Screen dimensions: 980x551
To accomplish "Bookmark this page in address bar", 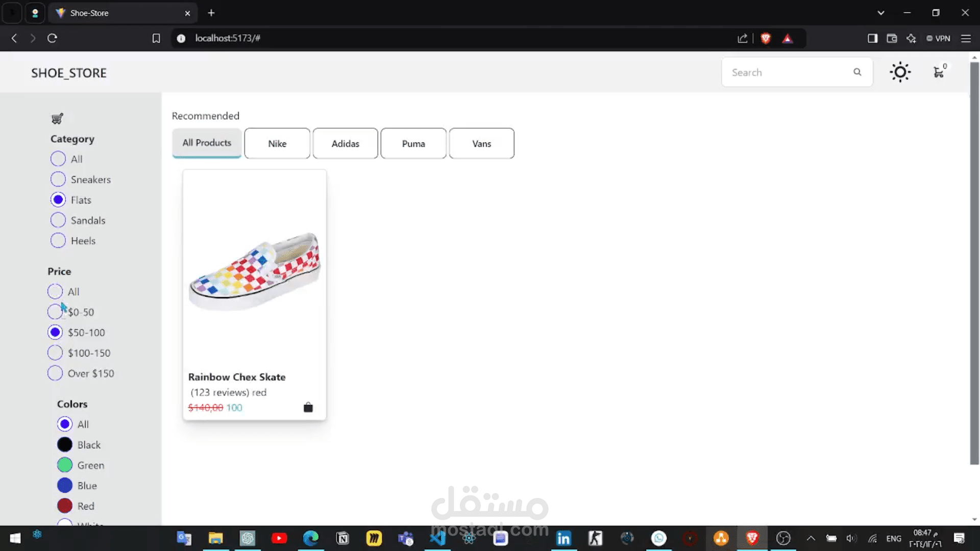I will [x=156, y=38].
